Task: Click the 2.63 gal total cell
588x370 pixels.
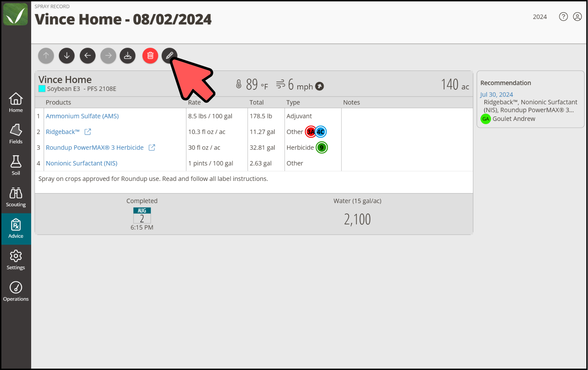Action: [261, 163]
